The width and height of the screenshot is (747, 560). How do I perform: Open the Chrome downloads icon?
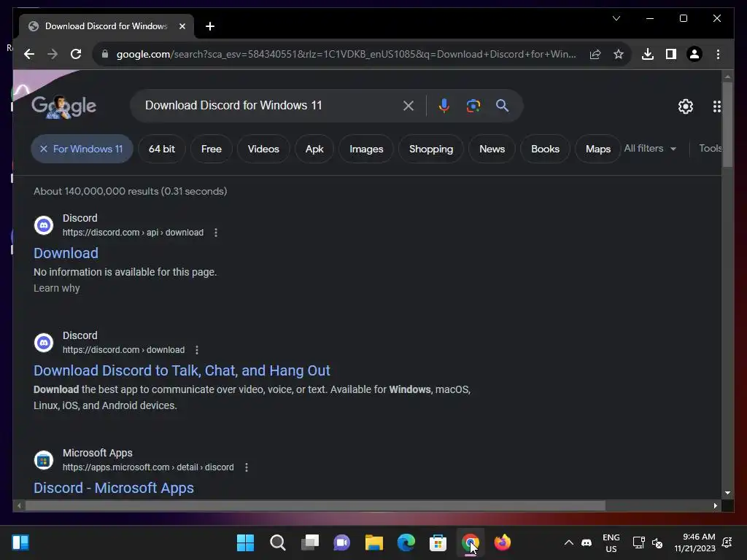(648, 54)
